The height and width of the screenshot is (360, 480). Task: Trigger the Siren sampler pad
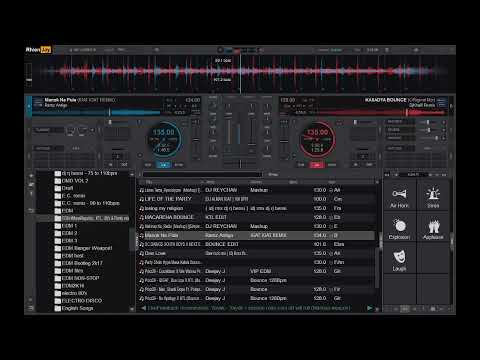click(433, 197)
